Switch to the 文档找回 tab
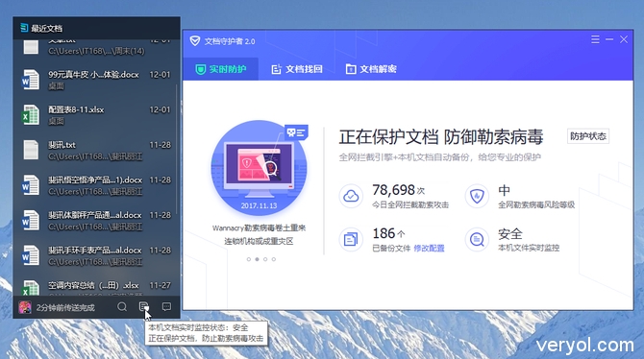Image resolution: width=644 pixels, height=359 pixels. point(297,69)
